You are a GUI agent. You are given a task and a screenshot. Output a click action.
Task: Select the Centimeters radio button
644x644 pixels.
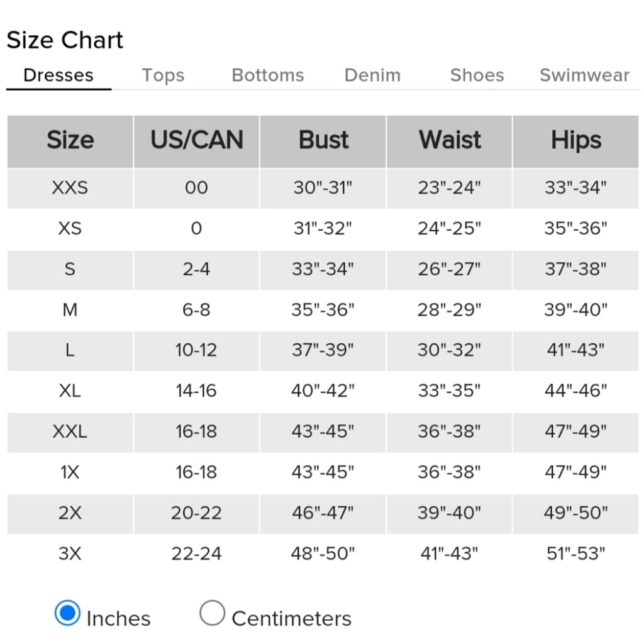click(x=212, y=613)
